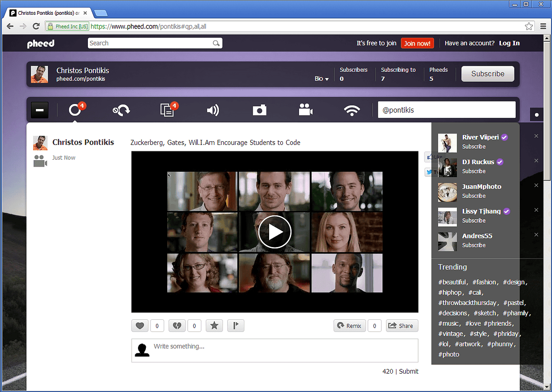Select the photo filter camera icon

pyautogui.click(x=259, y=110)
